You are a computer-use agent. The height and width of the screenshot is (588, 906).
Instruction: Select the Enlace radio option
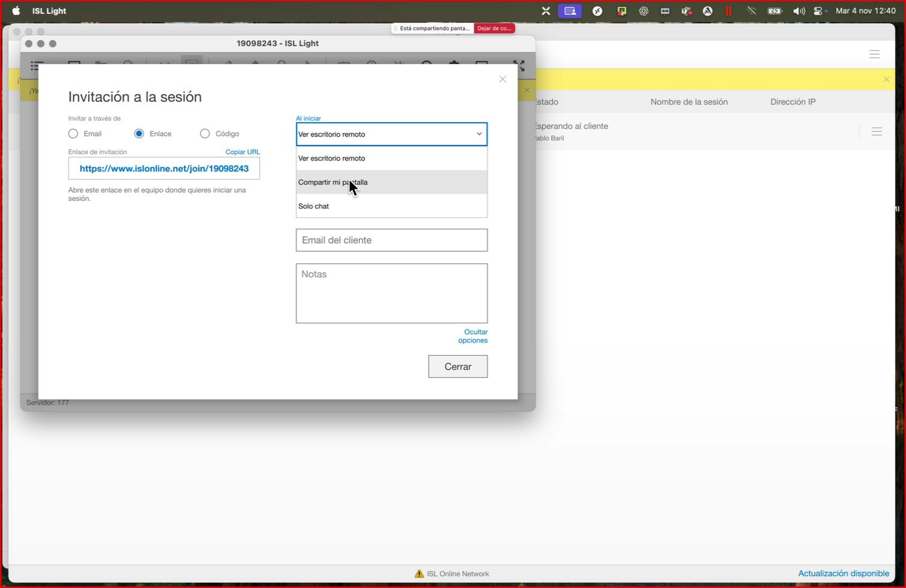[139, 134]
